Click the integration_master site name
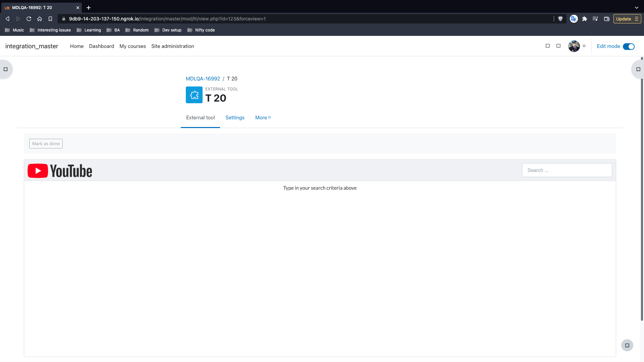 32,46
